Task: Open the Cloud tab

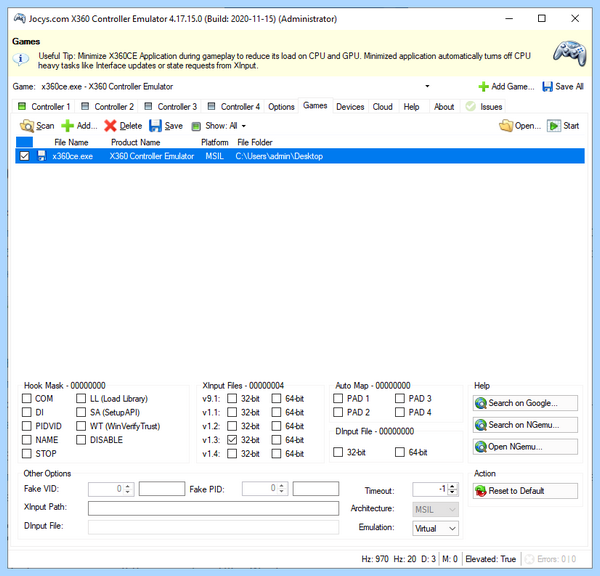Action: [383, 106]
